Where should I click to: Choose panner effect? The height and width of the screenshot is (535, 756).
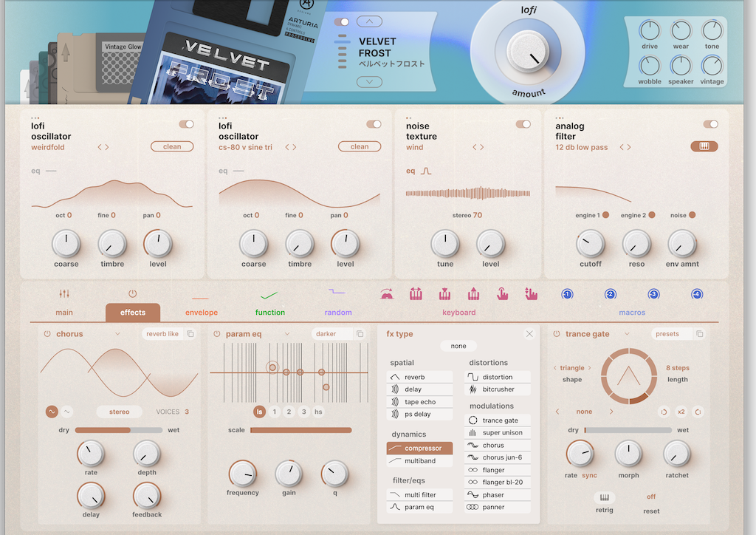point(498,507)
